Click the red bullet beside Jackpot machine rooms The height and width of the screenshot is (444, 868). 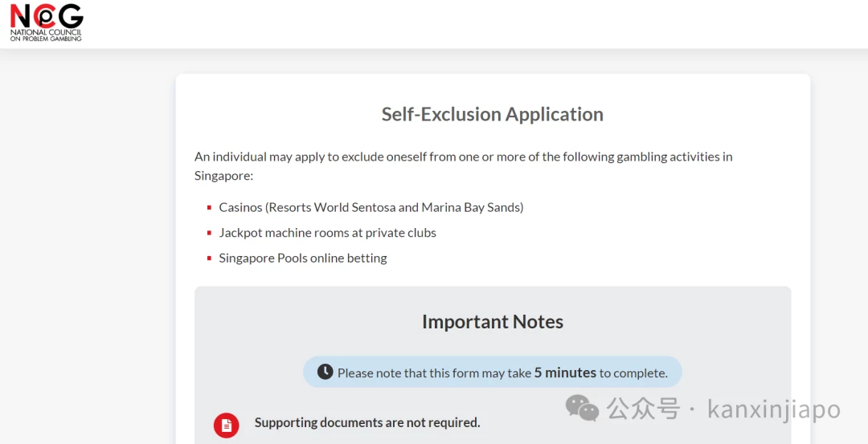click(x=209, y=234)
